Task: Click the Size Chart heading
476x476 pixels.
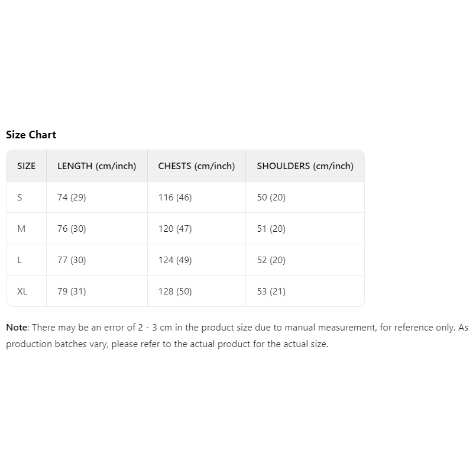Action: click(x=31, y=135)
